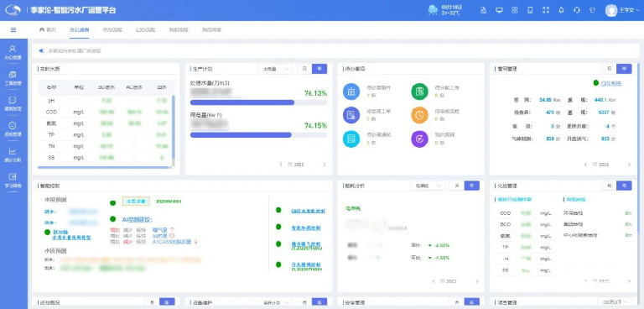
Task: Open the 区域级 water quantity prediction model link
Action: click(72, 235)
